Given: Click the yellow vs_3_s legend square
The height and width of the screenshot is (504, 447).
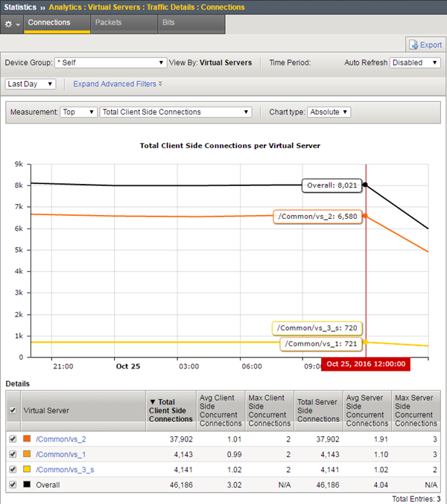Looking at the screenshot, I should pos(28,469).
